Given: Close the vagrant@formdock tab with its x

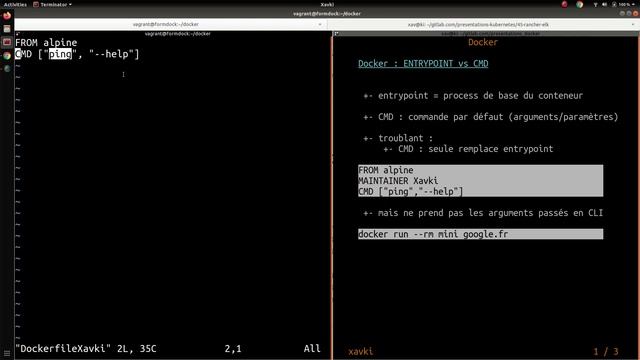Looking at the screenshot, I should pyautogui.click(x=320, y=24).
